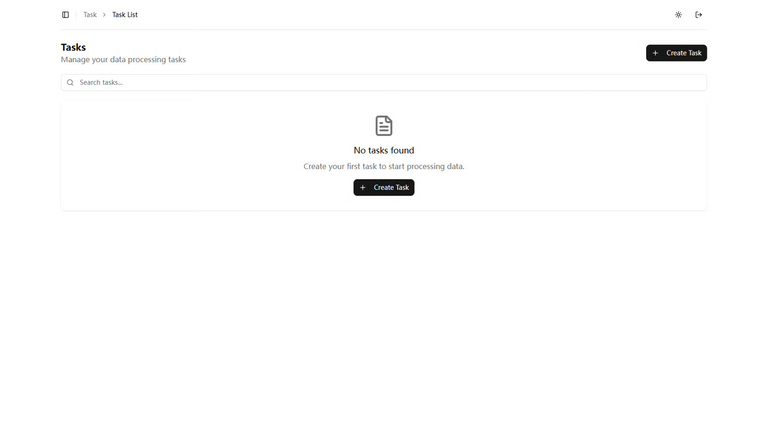Switch theme using the sun icon
Image resolution: width=768 pixels, height=428 pixels.
[x=678, y=15]
